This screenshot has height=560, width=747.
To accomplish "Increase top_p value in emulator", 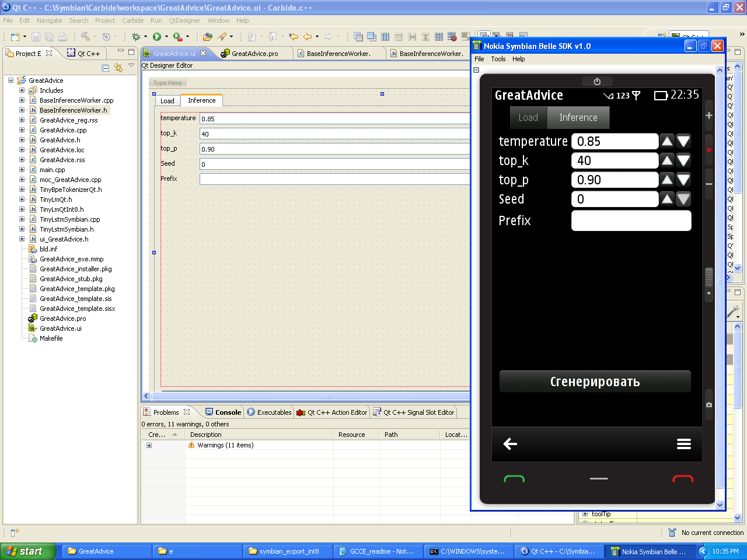I will pos(667,180).
